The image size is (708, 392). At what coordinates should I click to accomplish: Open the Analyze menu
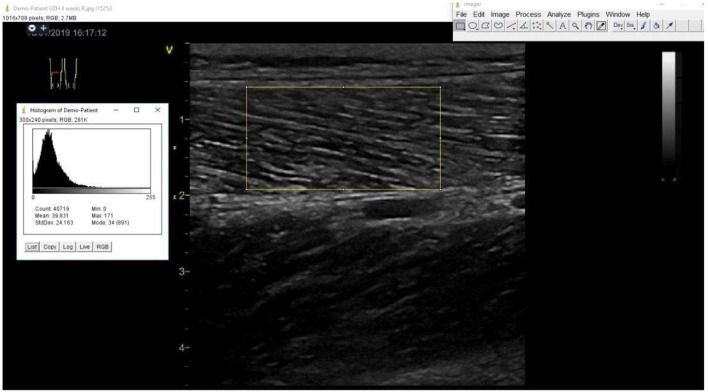tap(559, 14)
